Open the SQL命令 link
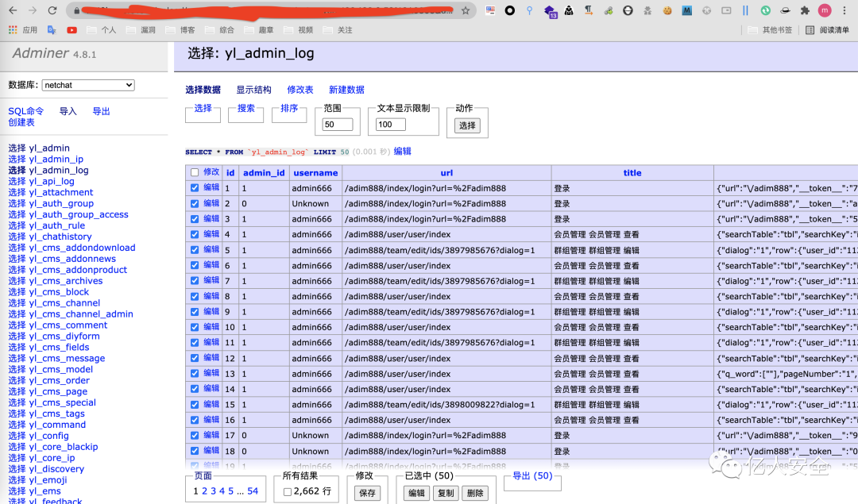 (25, 111)
